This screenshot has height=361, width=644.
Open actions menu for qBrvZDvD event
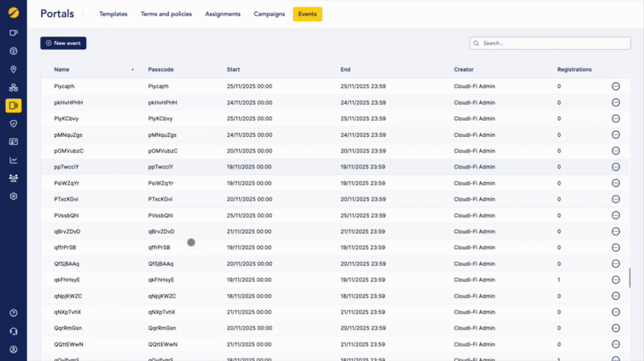point(616,231)
